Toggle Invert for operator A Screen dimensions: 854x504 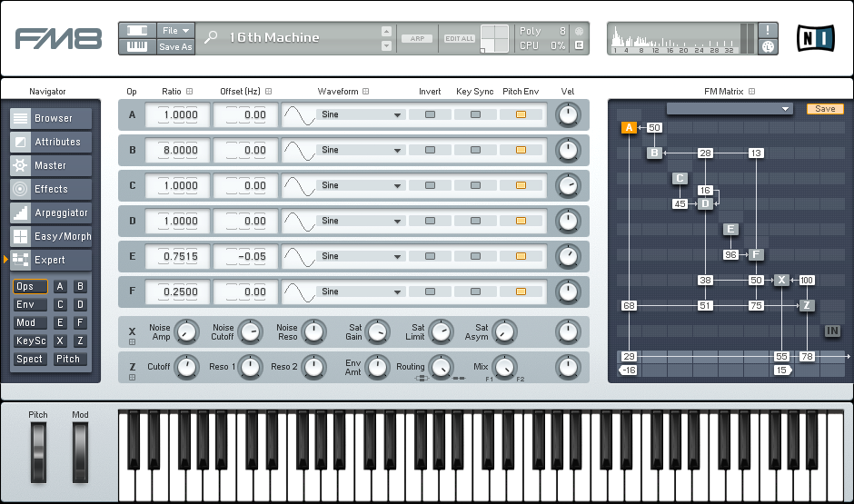(431, 114)
